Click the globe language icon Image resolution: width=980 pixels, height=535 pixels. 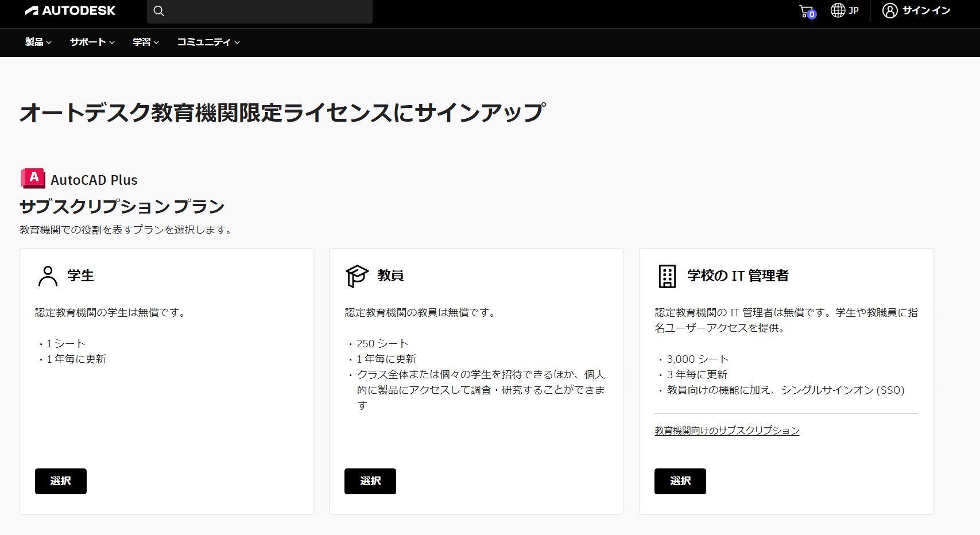[x=838, y=10]
